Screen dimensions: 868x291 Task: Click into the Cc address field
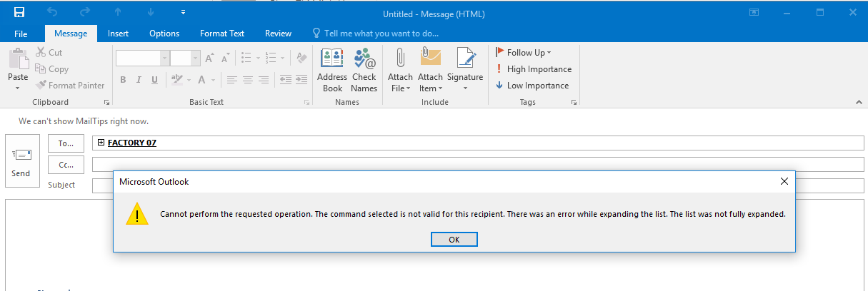[x=478, y=165]
